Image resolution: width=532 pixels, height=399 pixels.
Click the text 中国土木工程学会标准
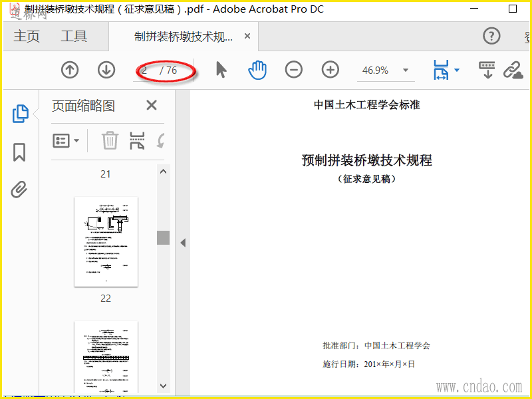(x=367, y=105)
